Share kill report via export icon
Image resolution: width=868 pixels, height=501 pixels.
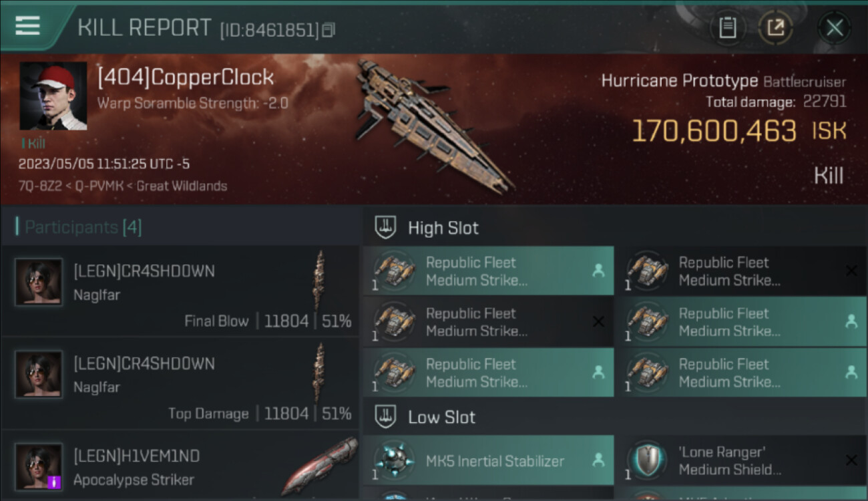coord(775,28)
